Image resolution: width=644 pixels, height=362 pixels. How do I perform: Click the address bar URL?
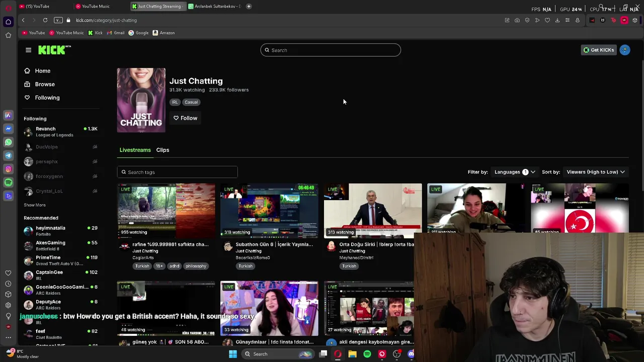tap(106, 20)
